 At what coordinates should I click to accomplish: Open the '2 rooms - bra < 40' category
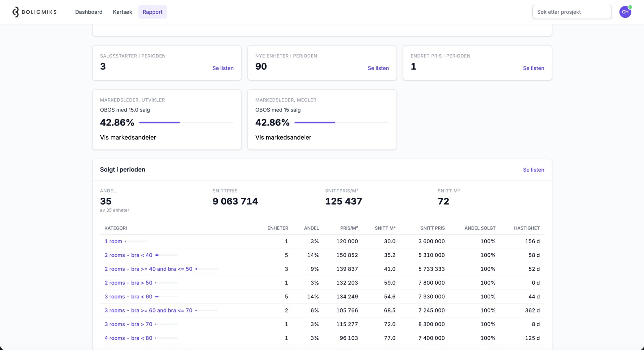click(x=128, y=255)
